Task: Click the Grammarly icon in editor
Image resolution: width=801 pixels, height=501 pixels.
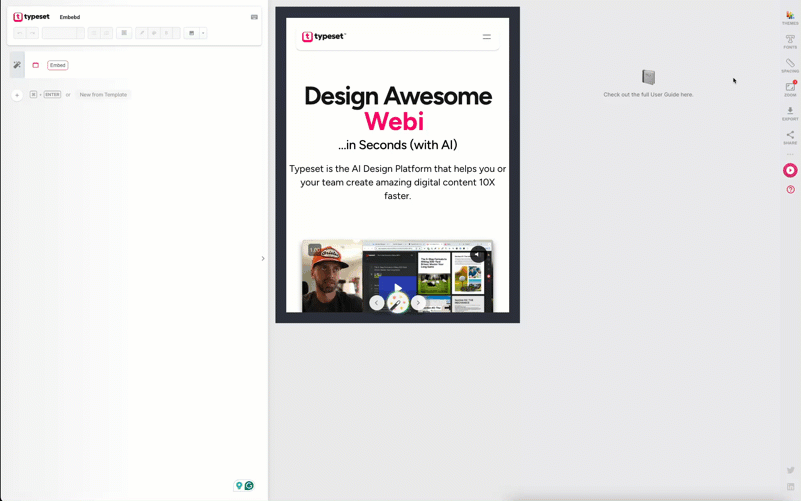Action: (x=249, y=486)
